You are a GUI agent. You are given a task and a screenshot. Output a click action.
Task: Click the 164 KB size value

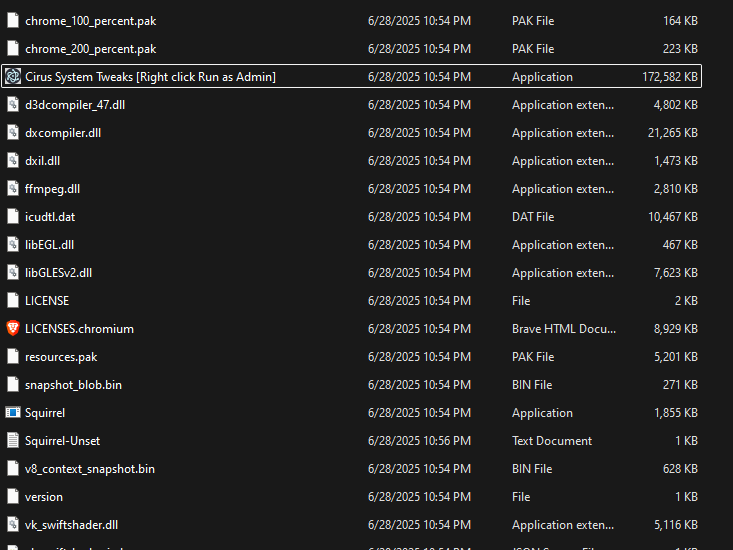680,21
